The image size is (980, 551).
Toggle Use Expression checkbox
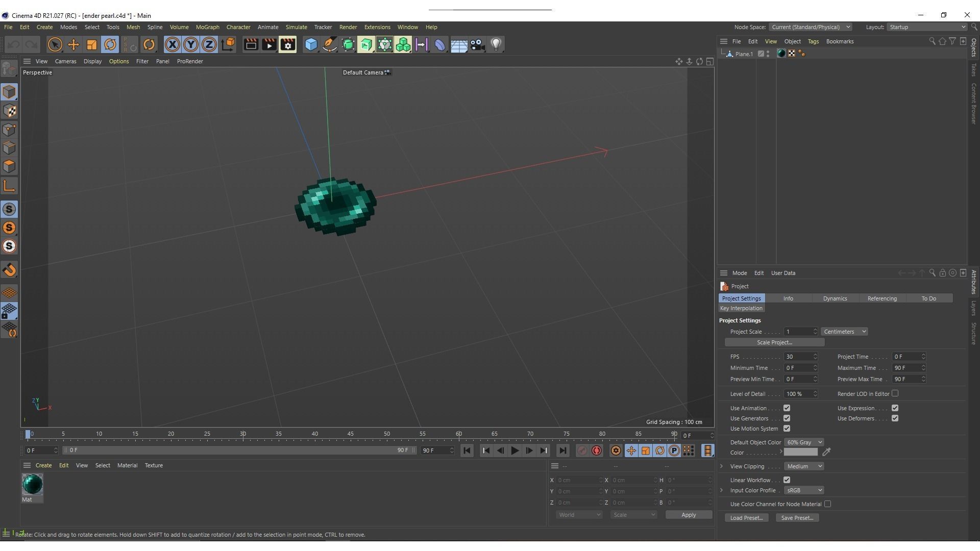pos(895,408)
